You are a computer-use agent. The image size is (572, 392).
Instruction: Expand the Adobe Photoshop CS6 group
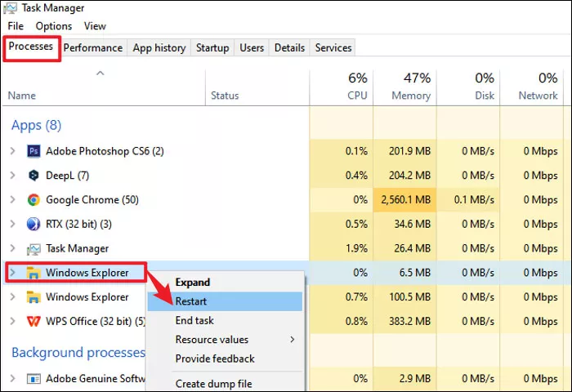coord(13,150)
